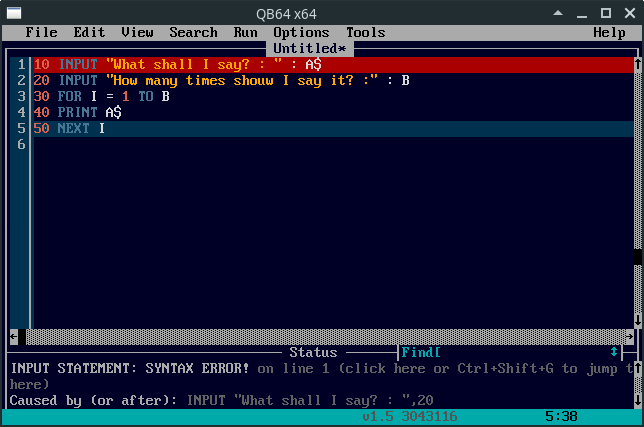This screenshot has height=427, width=644.
Task: Click line number 3 in the gutter
Action: [21, 96]
